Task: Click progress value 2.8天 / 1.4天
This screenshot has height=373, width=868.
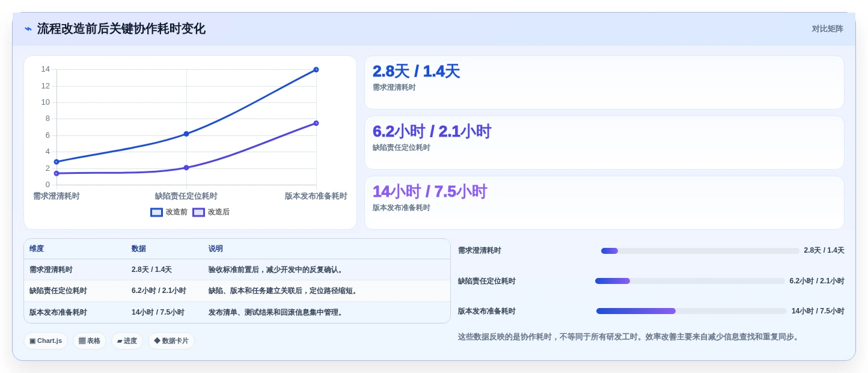Action: (824, 251)
